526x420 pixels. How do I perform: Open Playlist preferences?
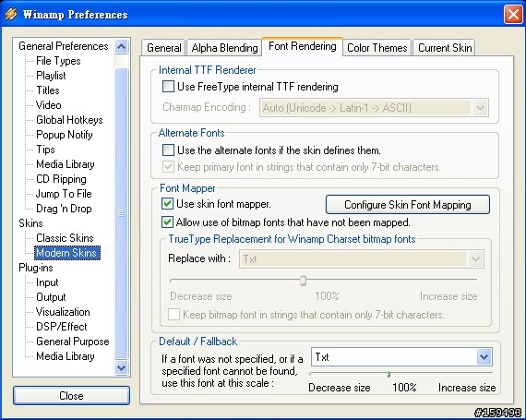click(x=51, y=76)
